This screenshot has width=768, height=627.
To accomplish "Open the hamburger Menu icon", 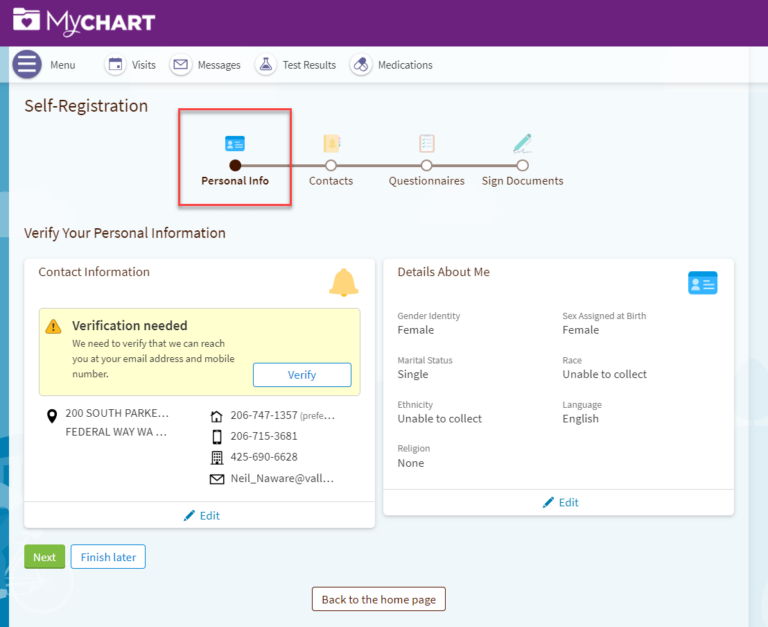I will [x=26, y=64].
